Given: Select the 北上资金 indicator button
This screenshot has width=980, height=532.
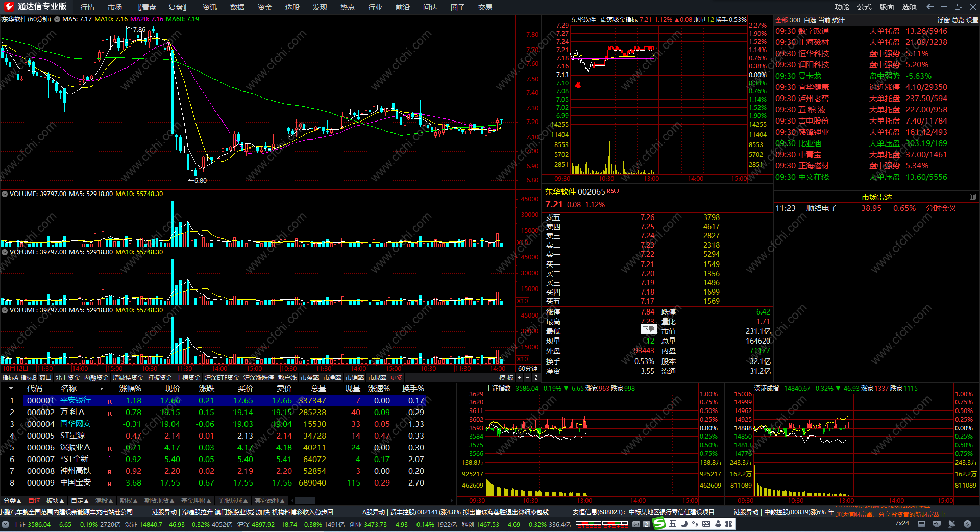Looking at the screenshot, I should (68, 378).
